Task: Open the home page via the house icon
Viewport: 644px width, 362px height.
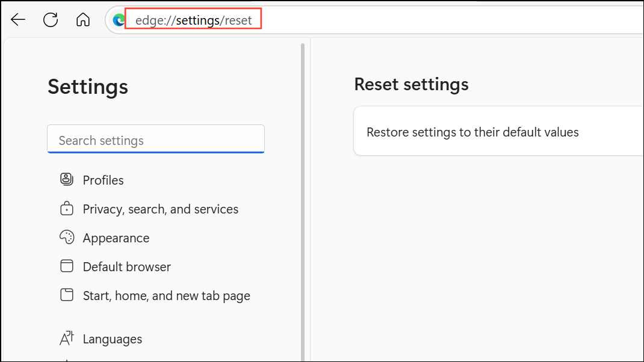Action: (82, 20)
